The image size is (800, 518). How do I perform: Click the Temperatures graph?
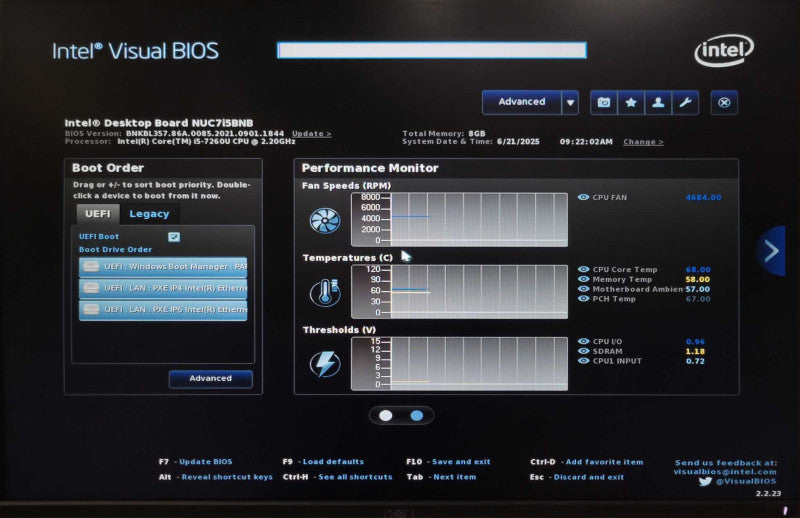(459, 291)
